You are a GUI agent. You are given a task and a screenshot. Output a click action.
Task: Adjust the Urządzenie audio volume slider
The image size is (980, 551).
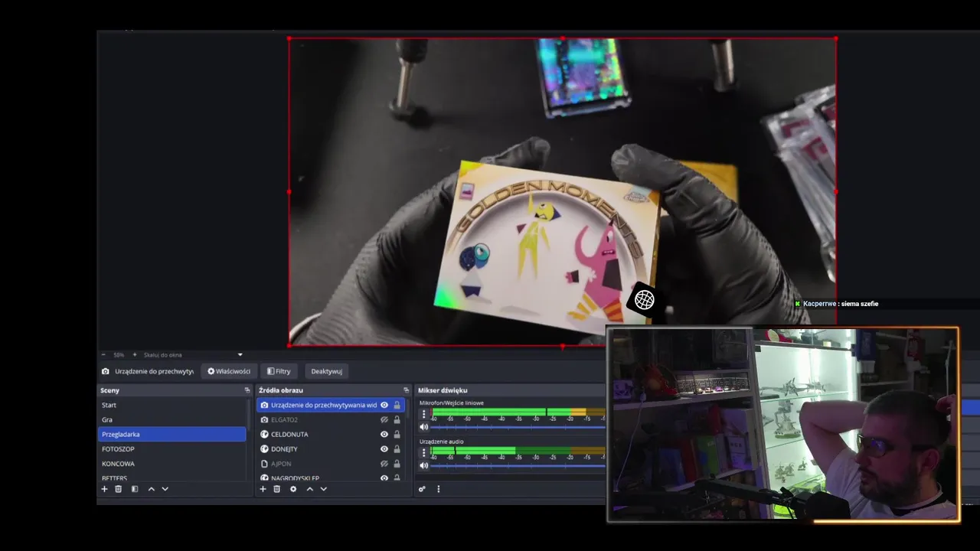tap(518, 465)
